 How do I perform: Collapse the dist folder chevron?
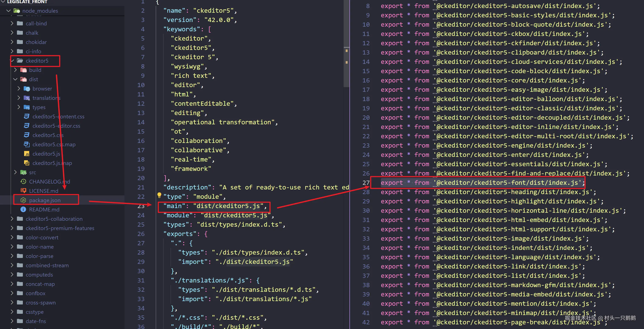[x=15, y=79]
